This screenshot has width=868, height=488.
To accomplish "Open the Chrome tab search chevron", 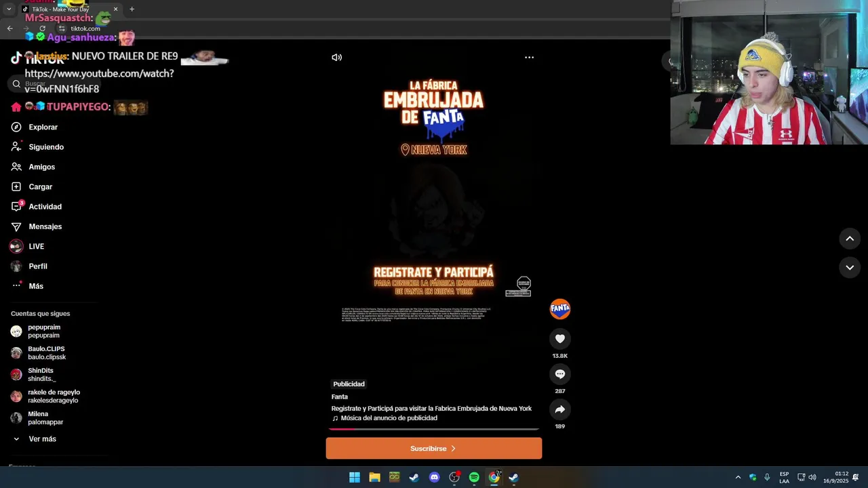I will [x=9, y=9].
